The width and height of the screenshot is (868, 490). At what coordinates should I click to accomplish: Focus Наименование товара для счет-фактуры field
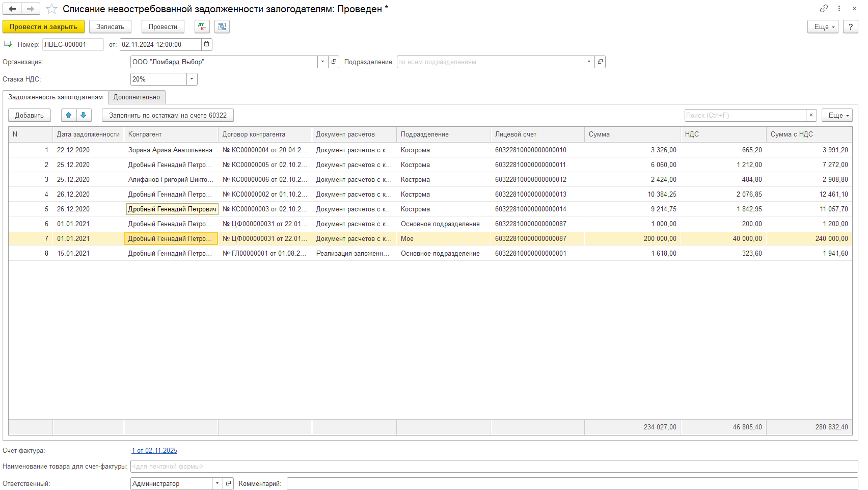tap(494, 466)
